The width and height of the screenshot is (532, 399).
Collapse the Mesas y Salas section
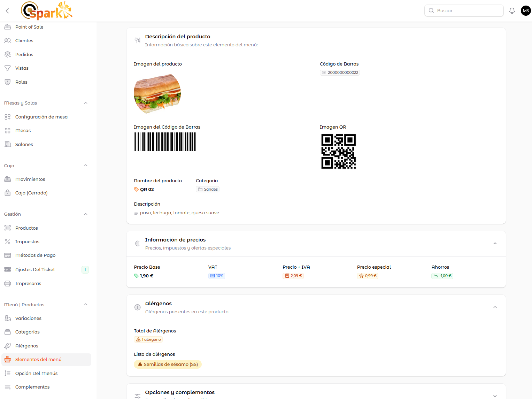pos(86,103)
